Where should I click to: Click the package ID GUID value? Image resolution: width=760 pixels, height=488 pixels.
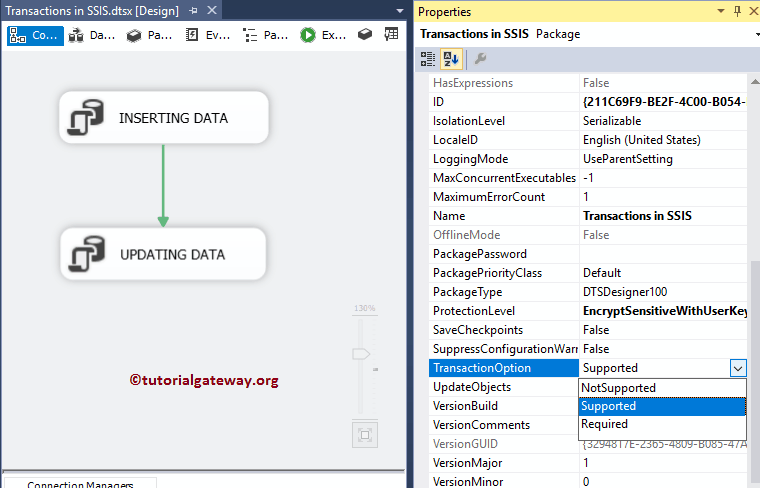[x=664, y=102]
